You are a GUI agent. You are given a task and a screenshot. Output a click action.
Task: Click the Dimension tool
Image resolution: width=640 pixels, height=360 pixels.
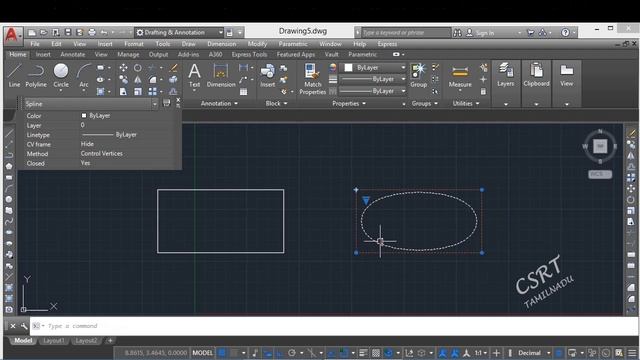(x=221, y=75)
